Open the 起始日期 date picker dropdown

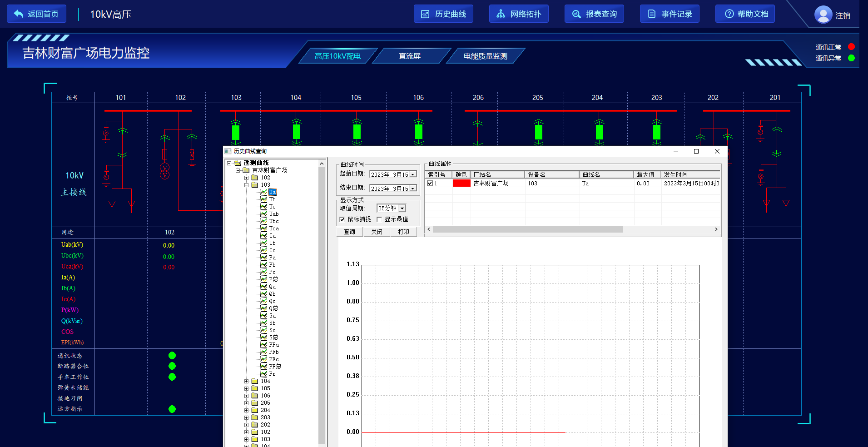click(413, 175)
